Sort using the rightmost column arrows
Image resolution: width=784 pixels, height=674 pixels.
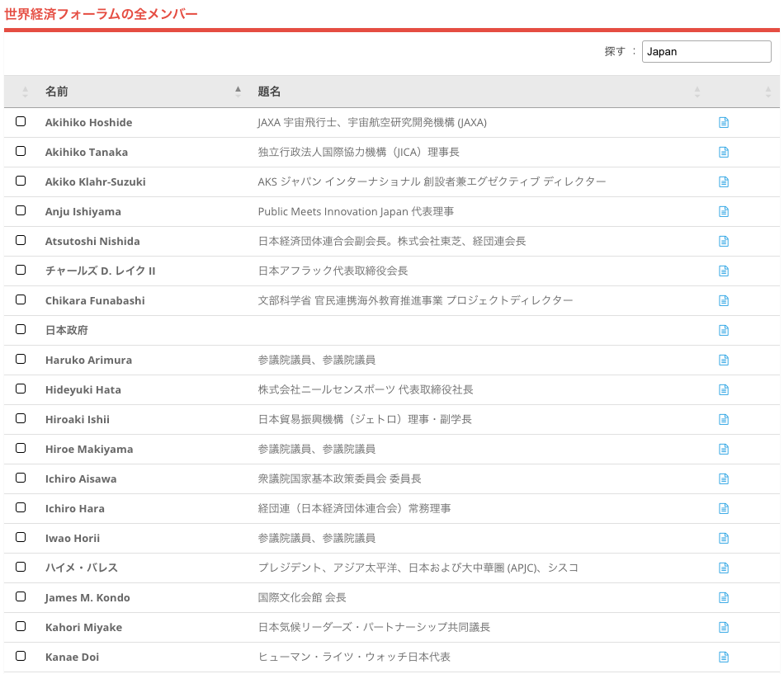click(x=768, y=92)
